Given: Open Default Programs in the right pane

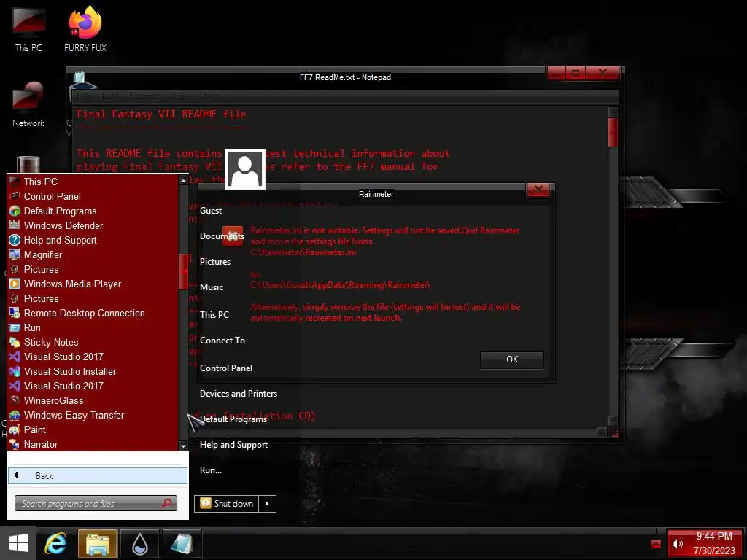Looking at the screenshot, I should coord(233,419).
